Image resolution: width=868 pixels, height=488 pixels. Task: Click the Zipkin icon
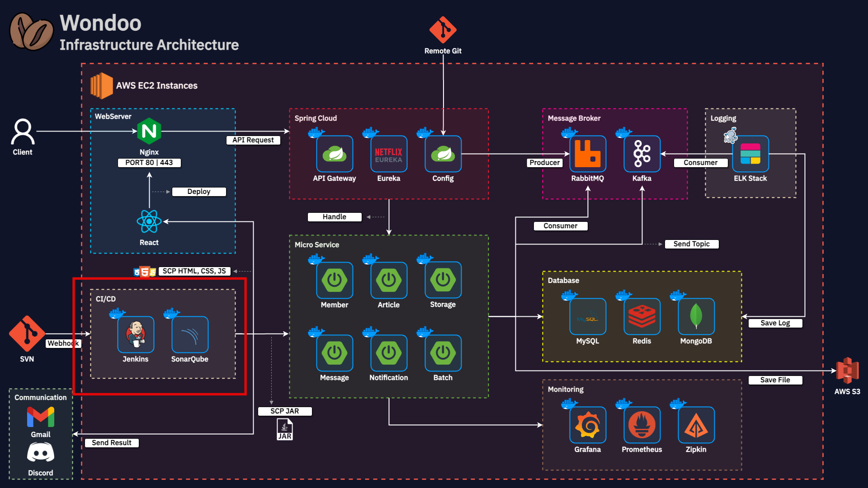tap(696, 425)
